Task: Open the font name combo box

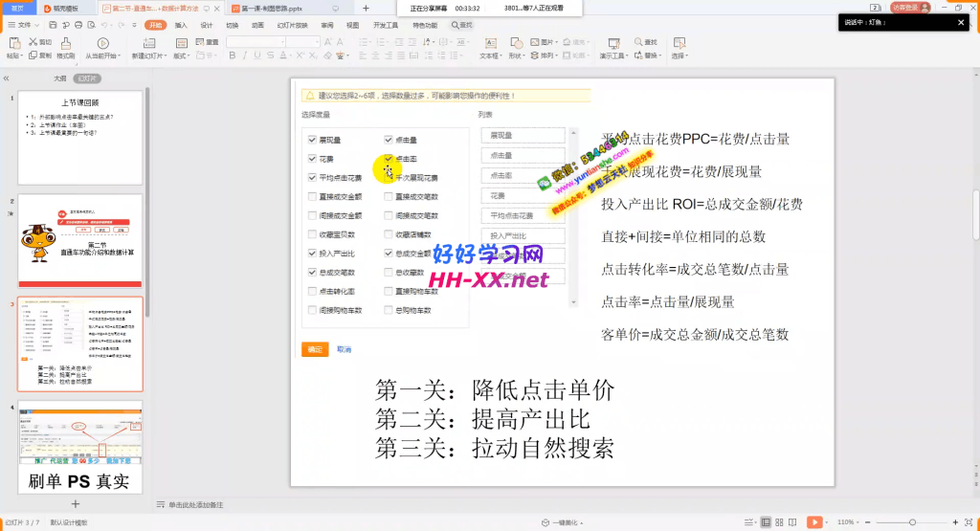Action: [x=256, y=42]
